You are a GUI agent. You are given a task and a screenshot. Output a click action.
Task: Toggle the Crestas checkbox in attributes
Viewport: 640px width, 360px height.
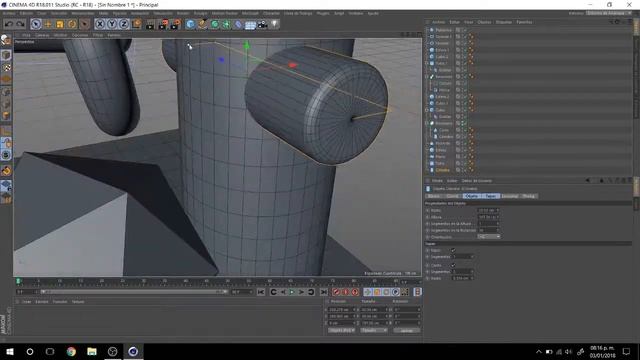(453, 265)
